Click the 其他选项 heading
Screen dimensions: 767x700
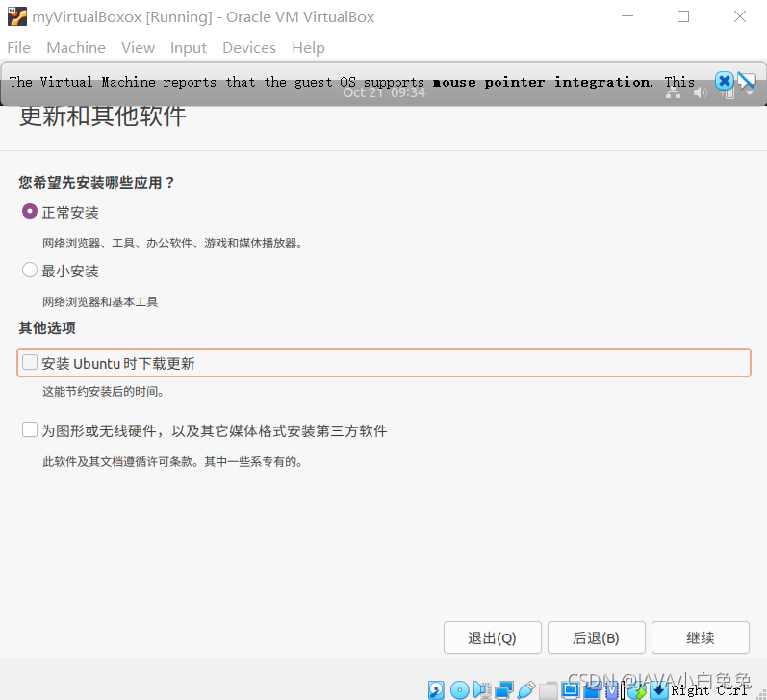(x=47, y=327)
